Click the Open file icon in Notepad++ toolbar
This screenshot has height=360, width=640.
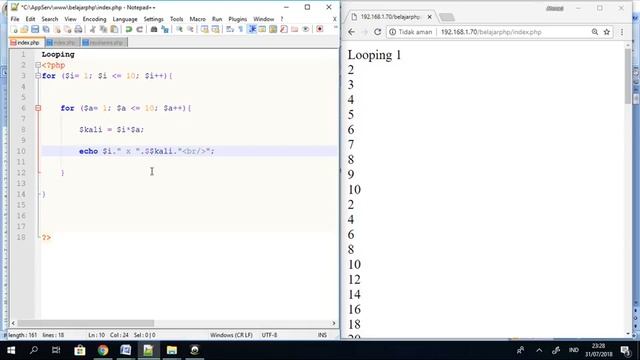[24, 29]
